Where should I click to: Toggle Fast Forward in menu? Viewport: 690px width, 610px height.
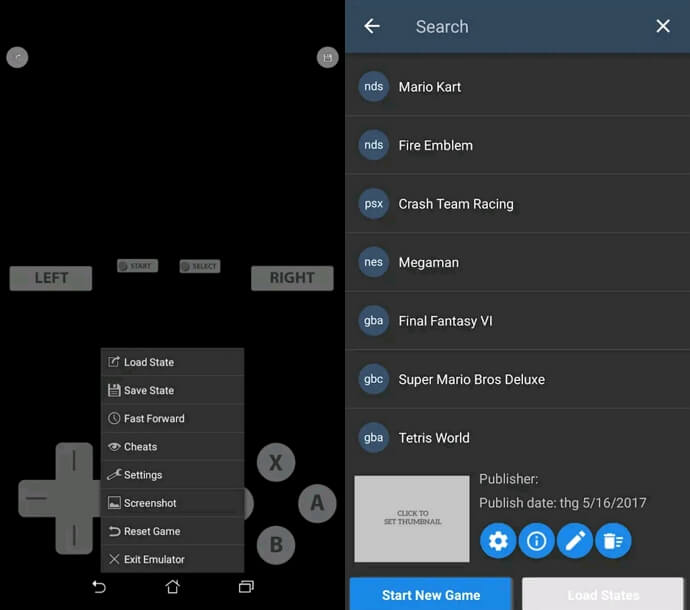pyautogui.click(x=172, y=418)
